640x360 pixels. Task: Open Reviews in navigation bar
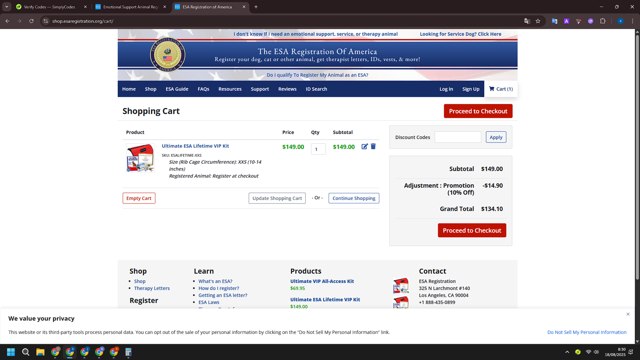pyautogui.click(x=287, y=89)
